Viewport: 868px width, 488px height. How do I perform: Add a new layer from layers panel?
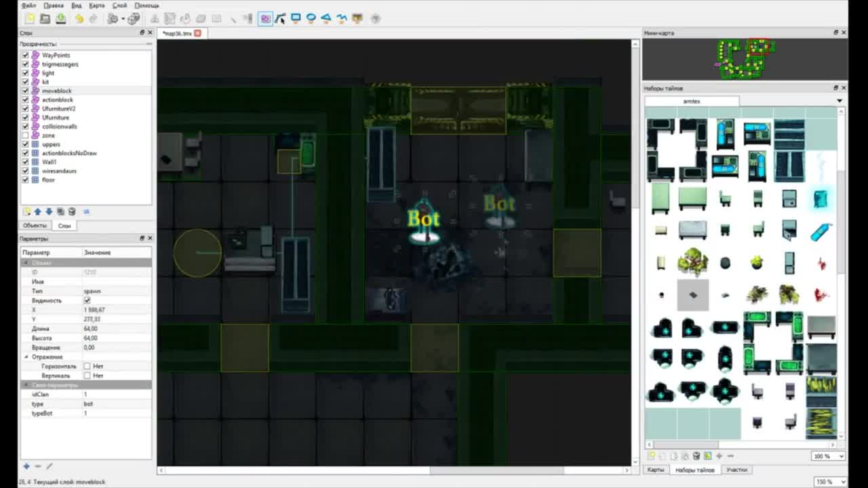click(26, 211)
